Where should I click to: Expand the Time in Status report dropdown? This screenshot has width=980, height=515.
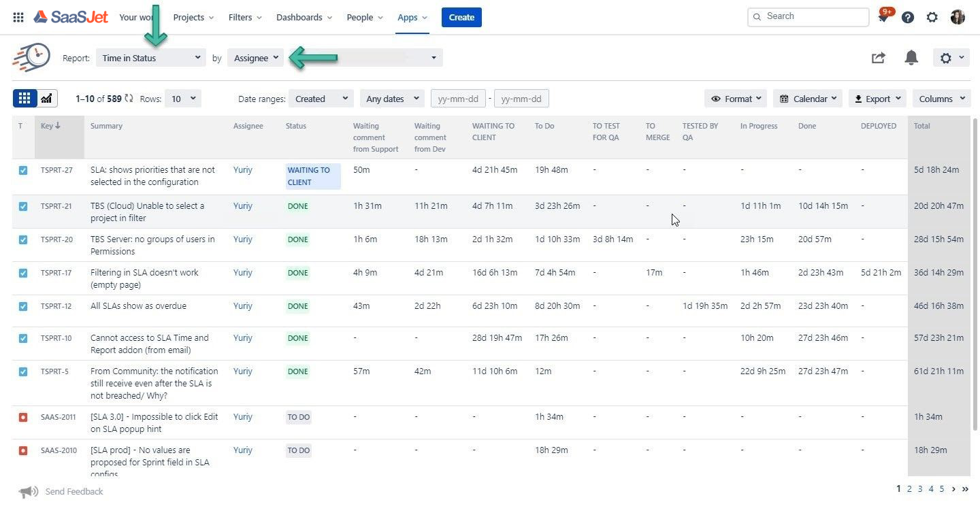(150, 58)
